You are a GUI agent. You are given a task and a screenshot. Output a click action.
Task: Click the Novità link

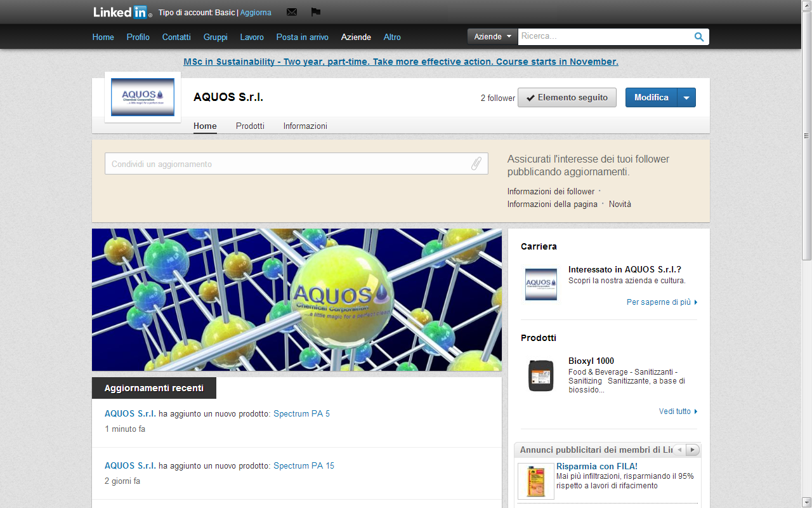click(x=620, y=204)
